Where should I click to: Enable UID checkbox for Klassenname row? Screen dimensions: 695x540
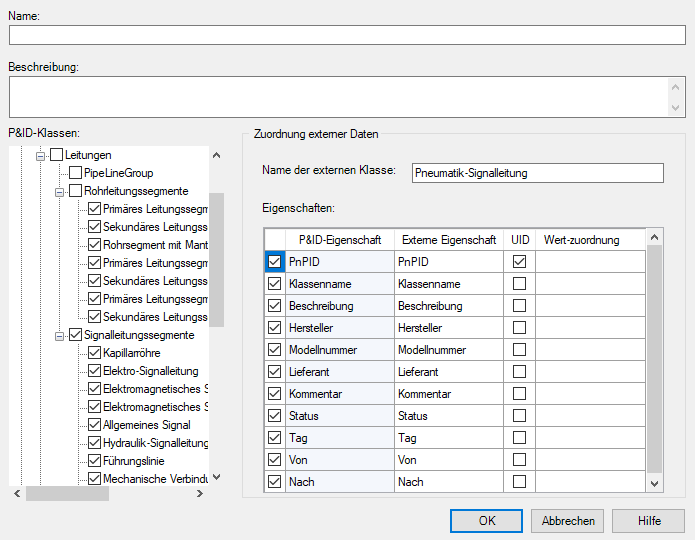[519, 284]
